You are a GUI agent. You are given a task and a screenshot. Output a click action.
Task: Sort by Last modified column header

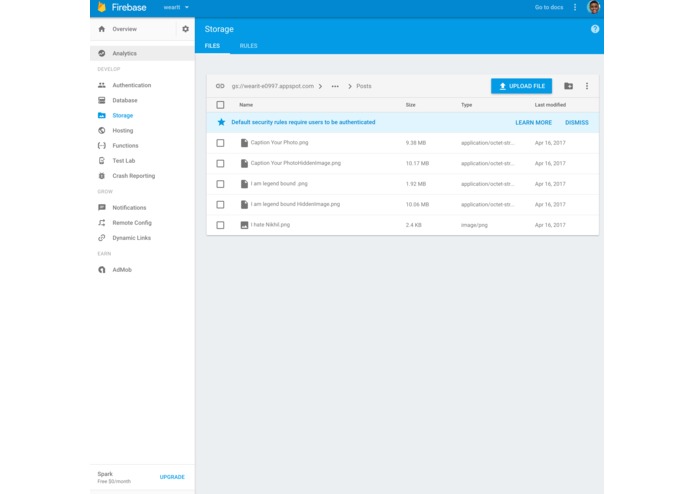pos(550,105)
